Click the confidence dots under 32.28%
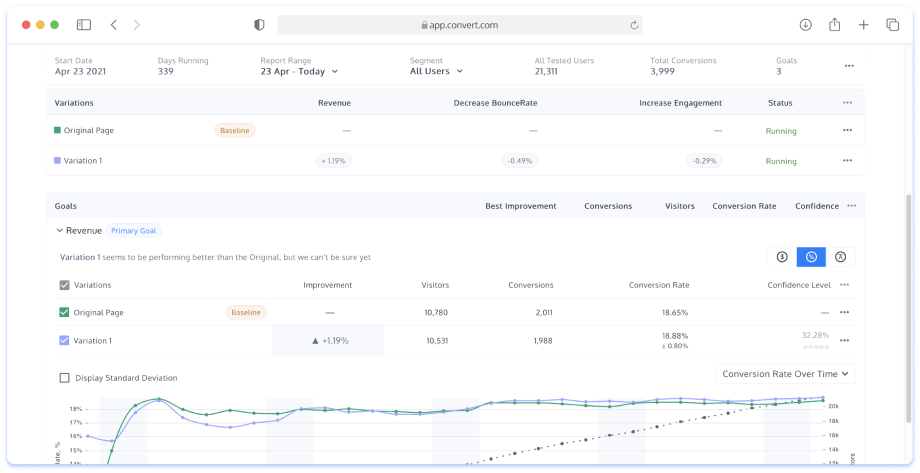The width and height of the screenshot is (920, 473). [816, 347]
